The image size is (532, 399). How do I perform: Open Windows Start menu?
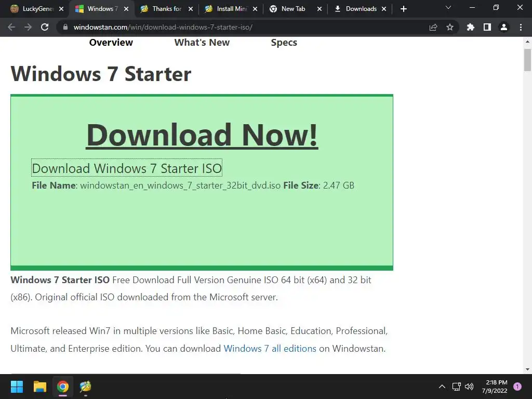click(17, 387)
